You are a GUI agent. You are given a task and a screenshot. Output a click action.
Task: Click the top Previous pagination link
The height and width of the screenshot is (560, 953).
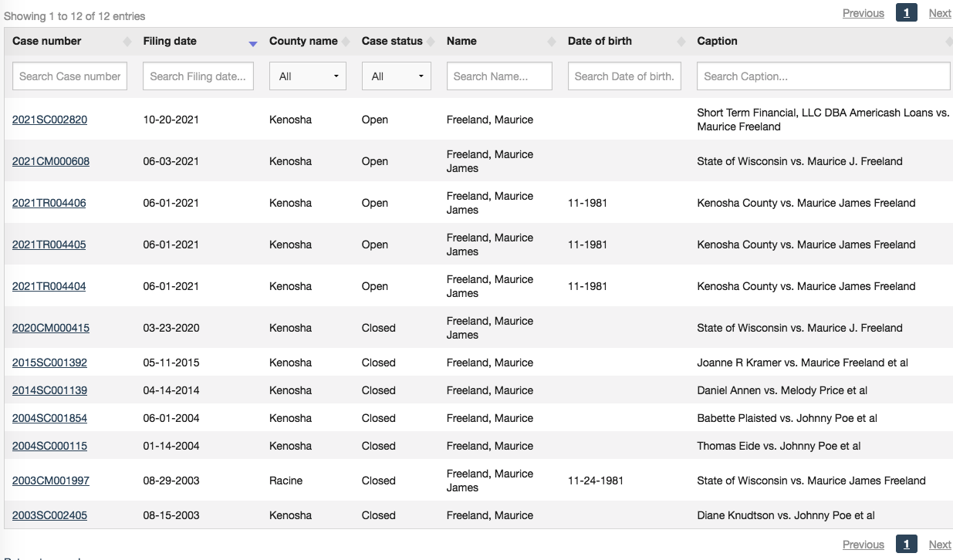(863, 13)
